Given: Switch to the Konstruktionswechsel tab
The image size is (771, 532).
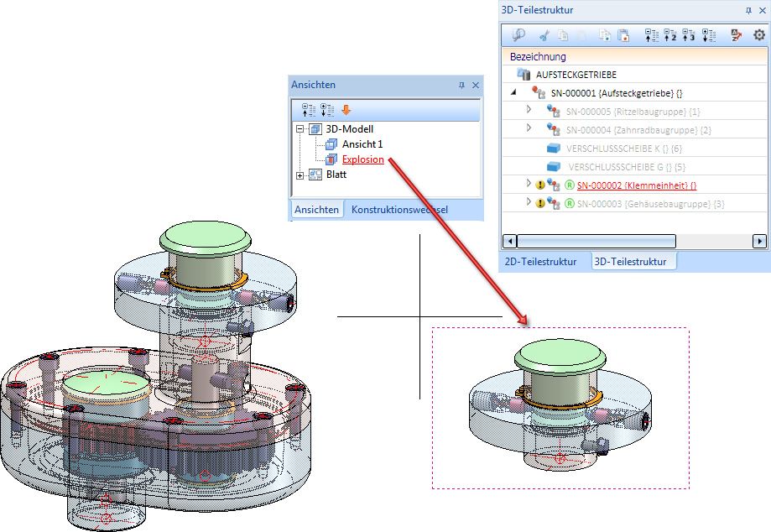Looking at the screenshot, I should click(400, 210).
